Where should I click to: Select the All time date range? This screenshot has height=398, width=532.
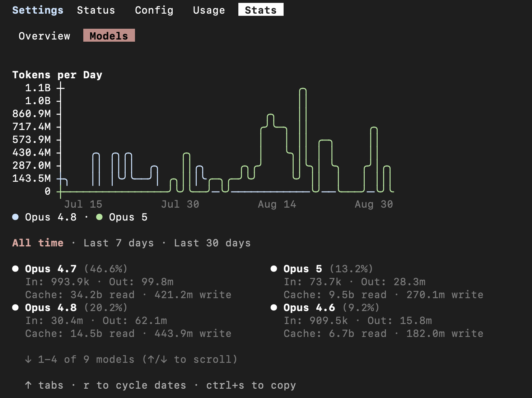tap(38, 243)
